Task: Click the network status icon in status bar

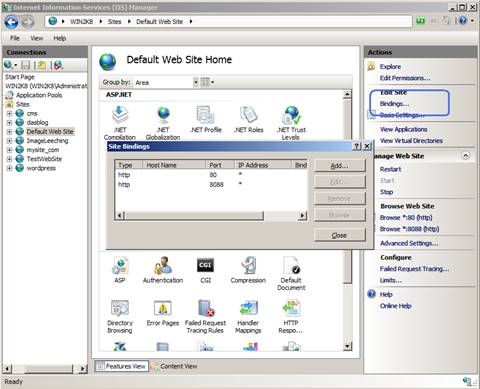Action: (x=467, y=381)
